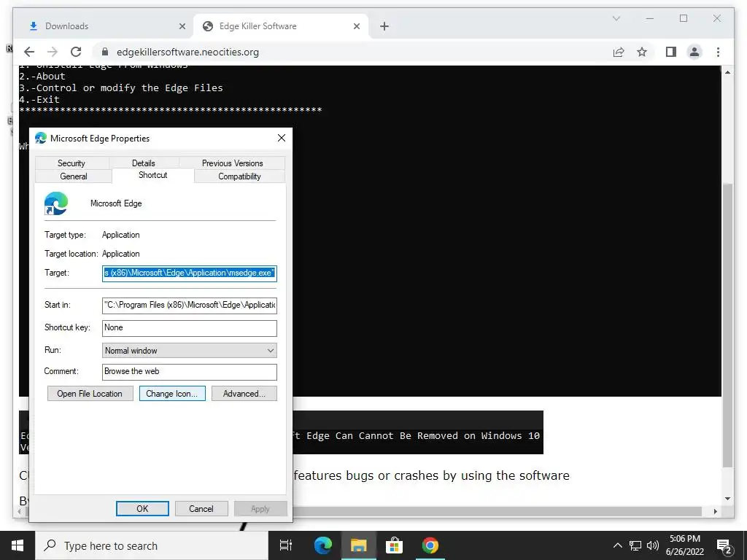Screen dimensions: 747x560
Task: Toggle Chrome side panel icon
Action: pos(671,52)
